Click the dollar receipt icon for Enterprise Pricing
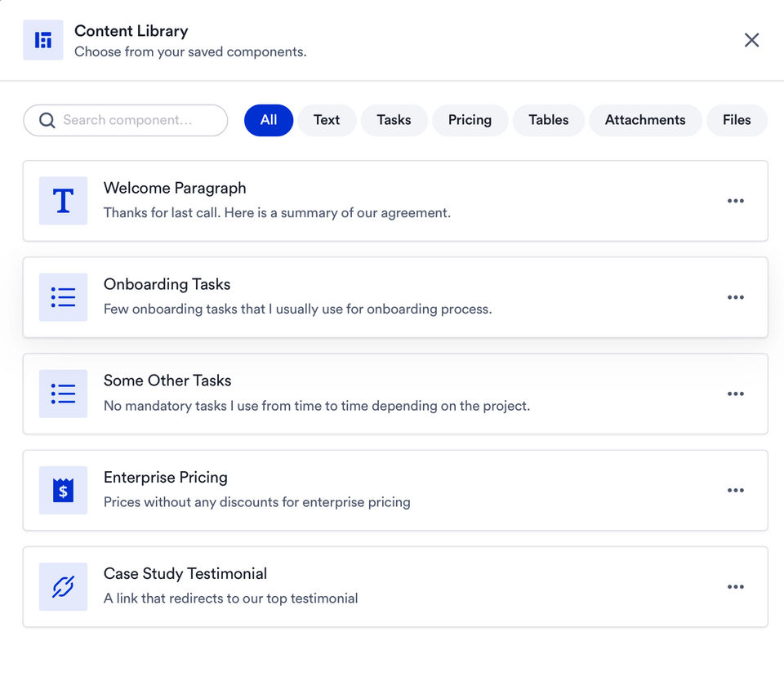Image resolution: width=784 pixels, height=681 pixels. click(63, 490)
